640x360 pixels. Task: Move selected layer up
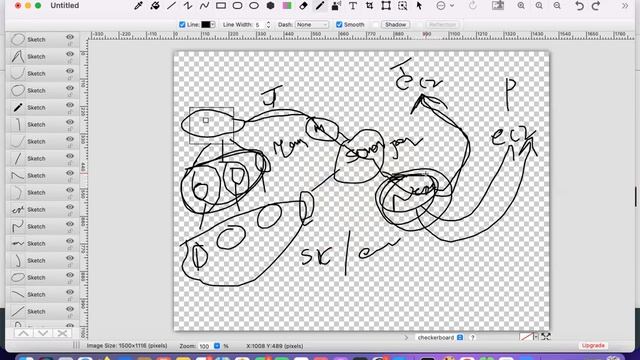(x=23, y=333)
